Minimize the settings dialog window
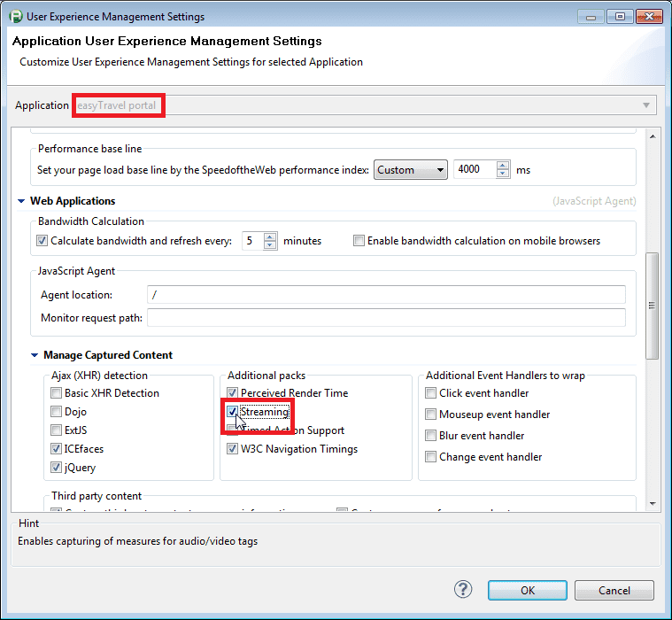This screenshot has height=620, width=672. click(x=591, y=17)
